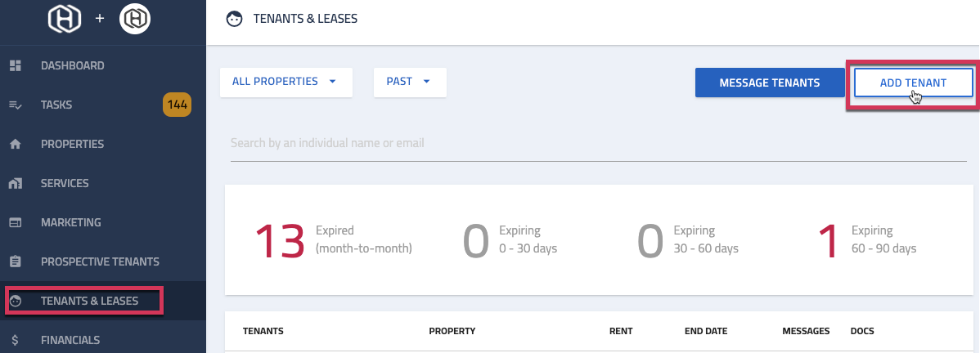
Task: Open the All Properties dropdown
Action: coord(286,82)
